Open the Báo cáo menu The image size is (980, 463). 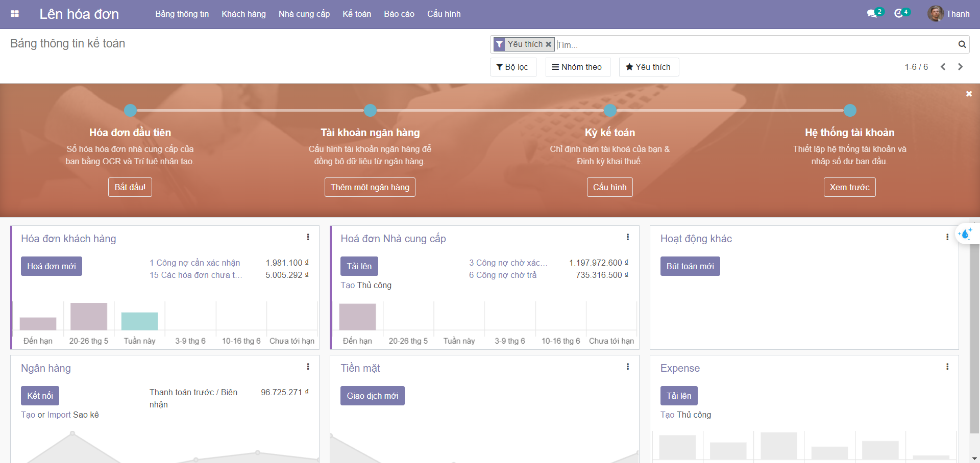click(399, 14)
